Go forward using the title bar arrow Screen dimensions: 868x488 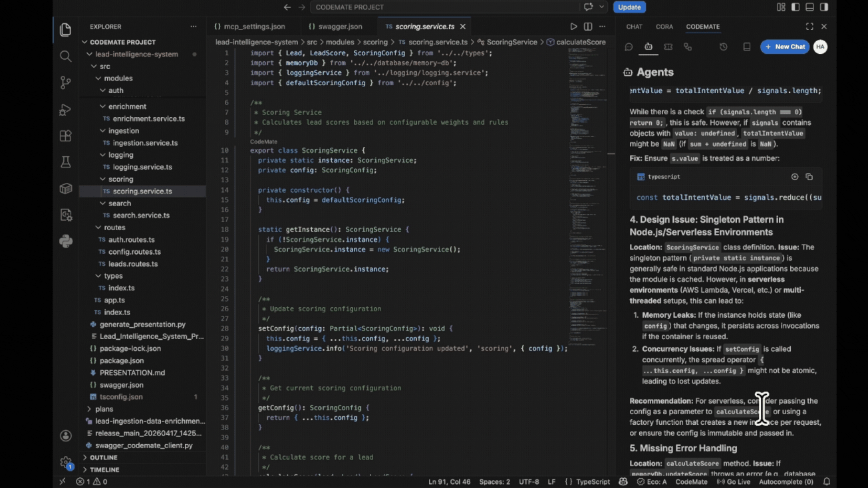pyautogui.click(x=302, y=7)
